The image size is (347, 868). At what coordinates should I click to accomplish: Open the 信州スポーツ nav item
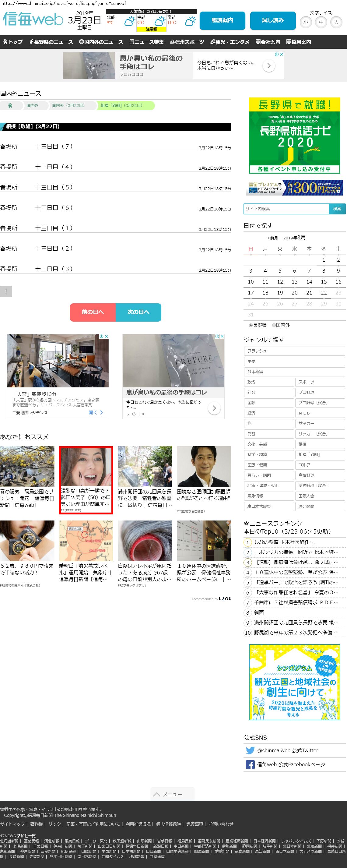[187, 42]
